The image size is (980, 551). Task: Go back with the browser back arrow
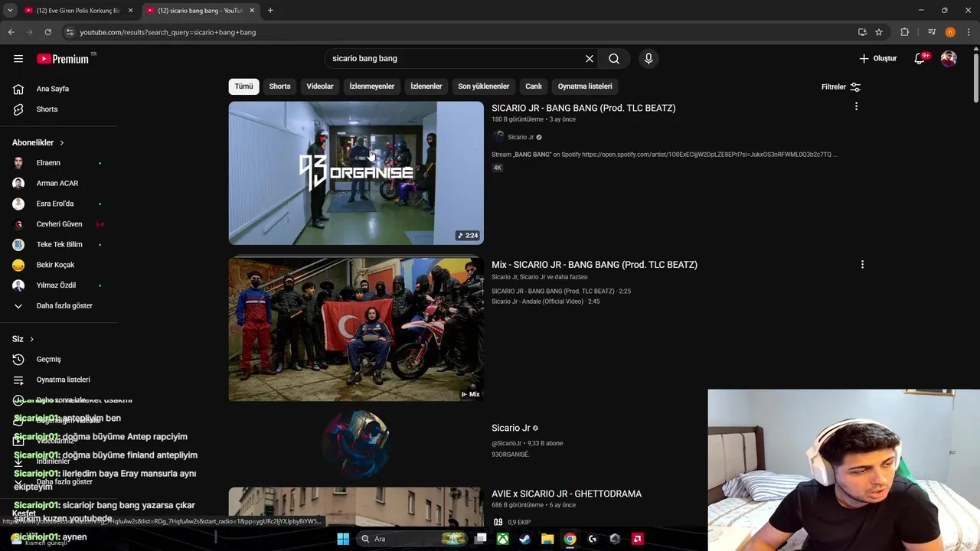(11, 32)
